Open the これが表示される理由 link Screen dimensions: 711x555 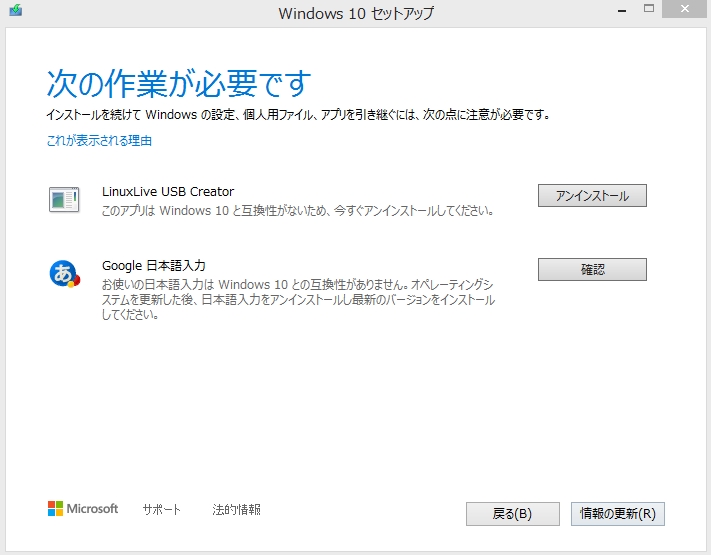[x=99, y=141]
